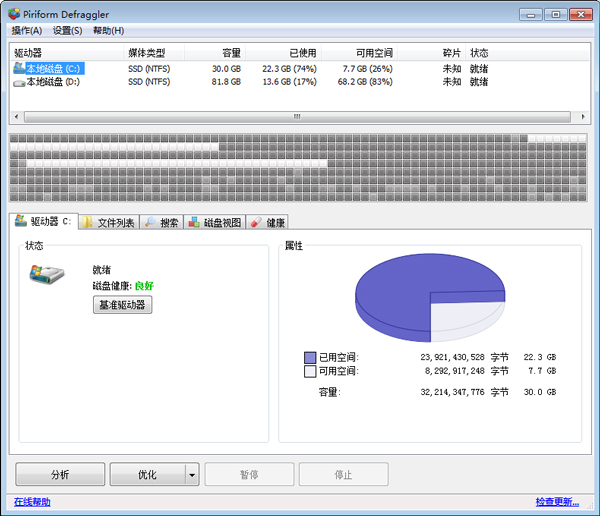Click the large drive icon in the 状态 panel
Viewport: 600px width, 516px height.
[x=47, y=274]
